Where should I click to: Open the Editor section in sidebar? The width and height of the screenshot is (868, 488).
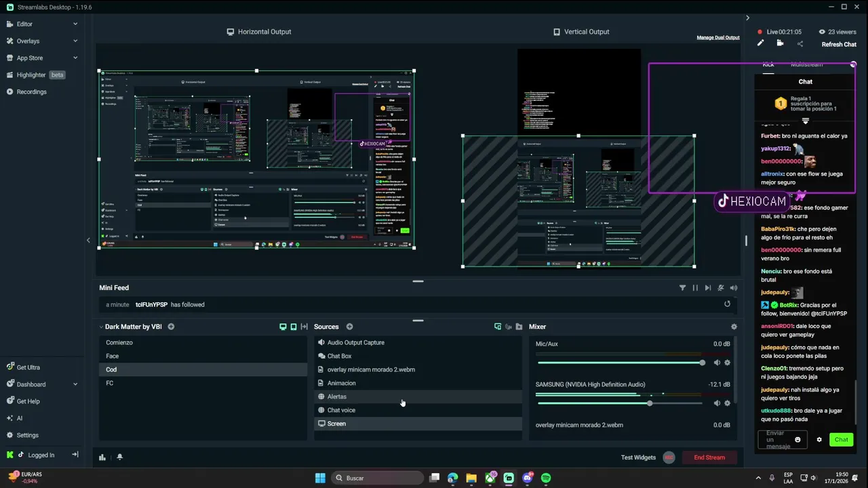[24, 24]
